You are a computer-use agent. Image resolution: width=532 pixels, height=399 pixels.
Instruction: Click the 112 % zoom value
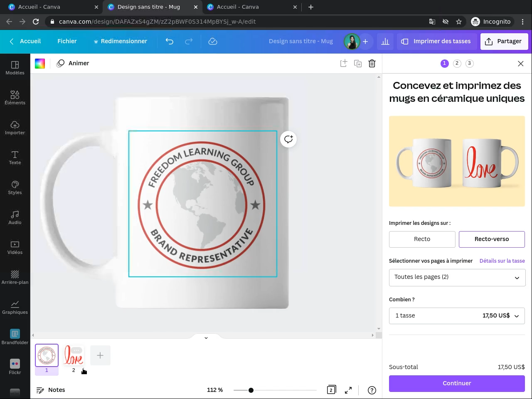(x=215, y=390)
